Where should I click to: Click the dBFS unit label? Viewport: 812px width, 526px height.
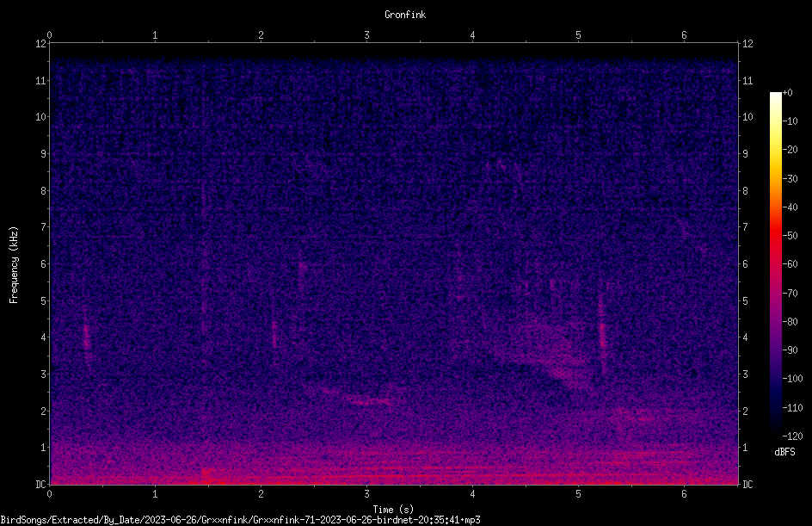click(x=784, y=452)
